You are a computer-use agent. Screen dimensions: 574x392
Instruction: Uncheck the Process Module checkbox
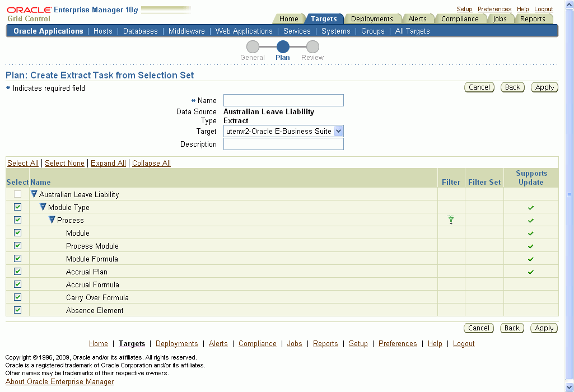pos(17,246)
